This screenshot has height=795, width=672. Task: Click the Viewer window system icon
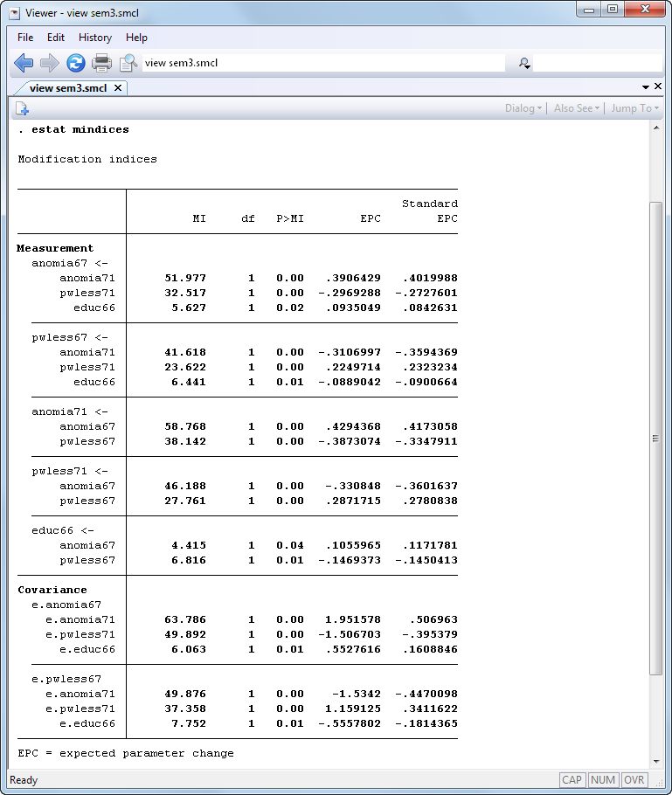pyautogui.click(x=14, y=13)
